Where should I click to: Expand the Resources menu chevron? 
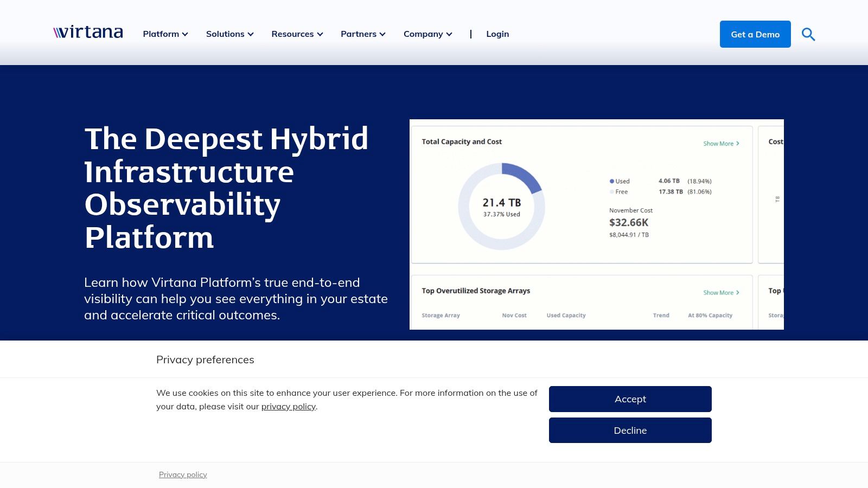[320, 34]
